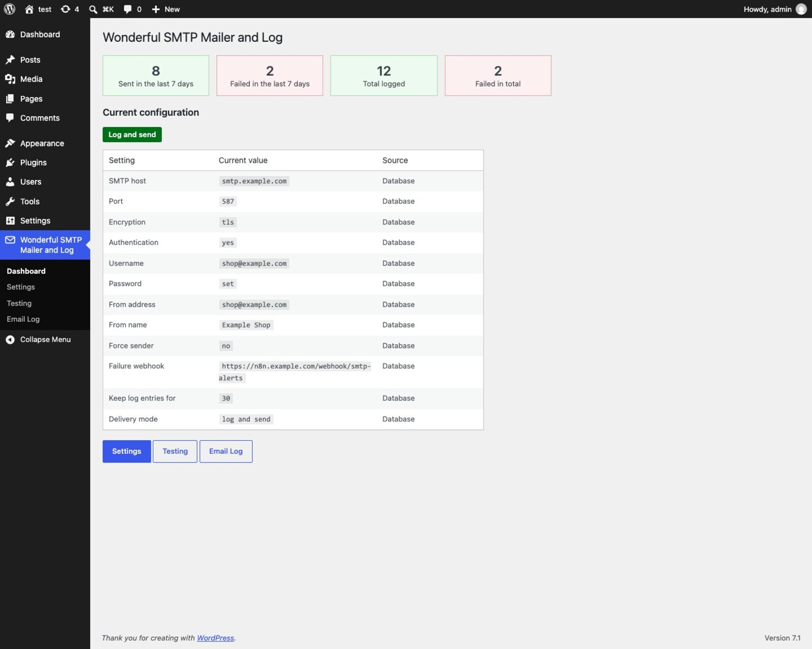Viewport: 812px width, 649px height.
Task: Open the Pages menu item
Action: 45,99
